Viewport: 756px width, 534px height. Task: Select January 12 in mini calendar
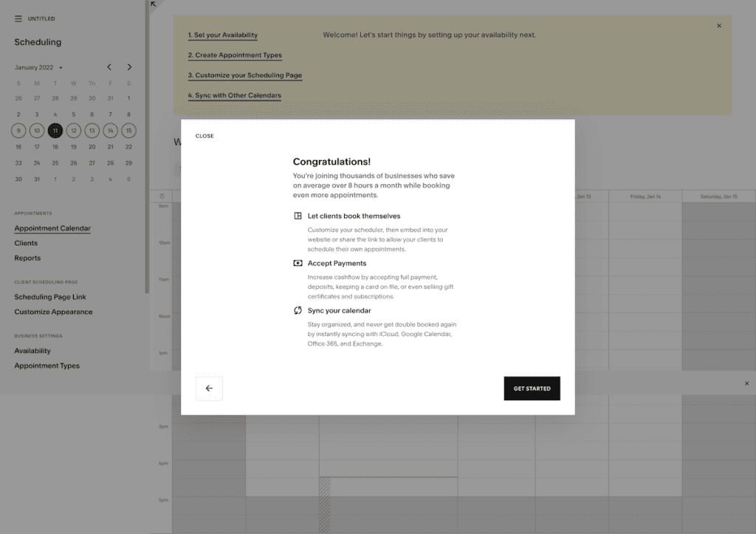[x=73, y=131]
